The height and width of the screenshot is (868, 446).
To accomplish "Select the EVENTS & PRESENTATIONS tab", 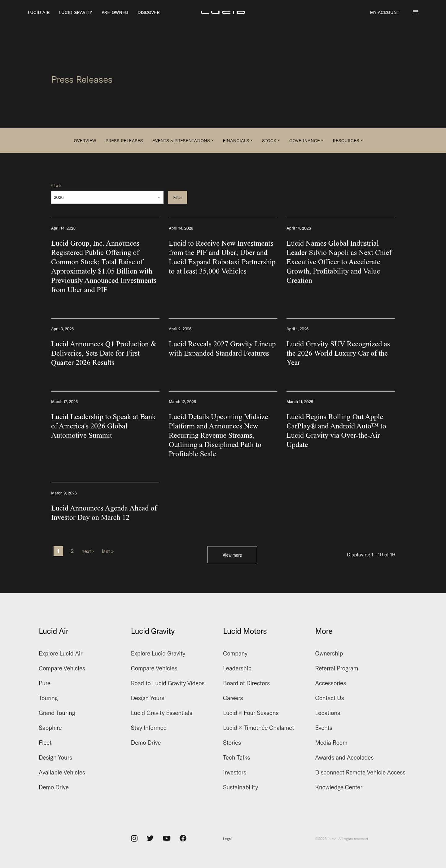I will tap(182, 141).
